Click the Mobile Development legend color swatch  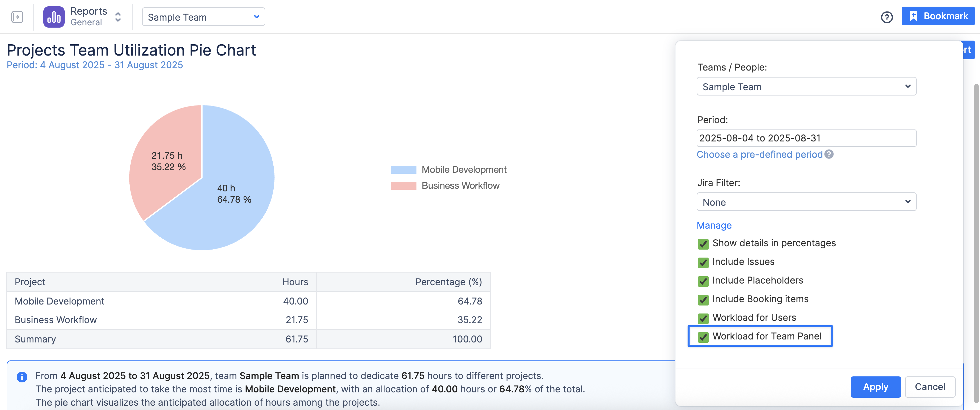point(403,169)
